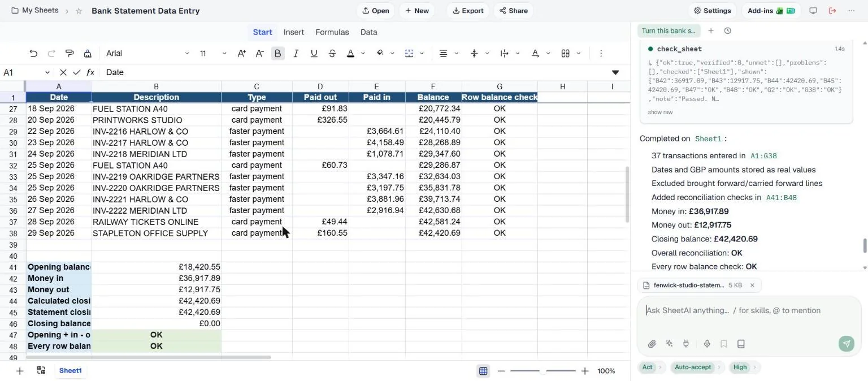Click the monitor presentation icon
Viewport: 868px width, 381px height.
coord(813,11)
